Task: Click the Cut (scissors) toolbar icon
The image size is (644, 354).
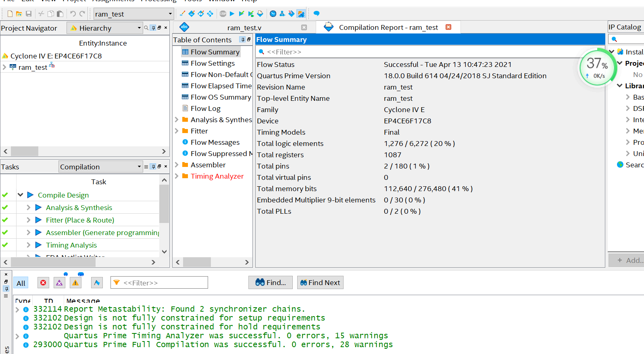Action: click(41, 14)
